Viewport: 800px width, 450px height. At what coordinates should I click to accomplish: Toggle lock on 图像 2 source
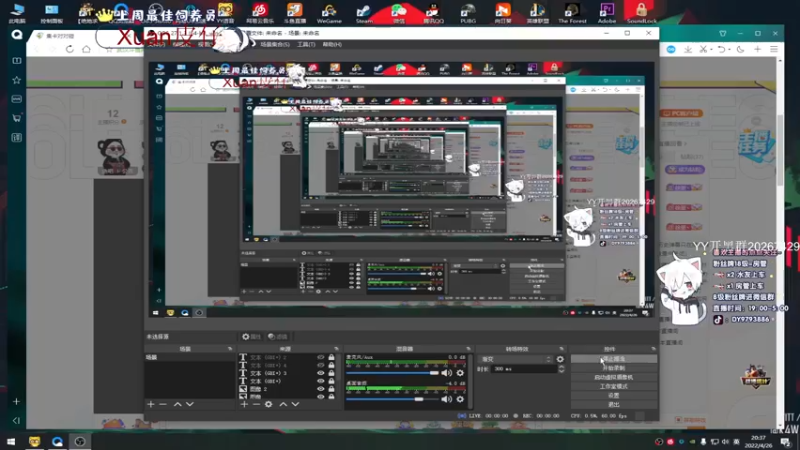(332, 389)
